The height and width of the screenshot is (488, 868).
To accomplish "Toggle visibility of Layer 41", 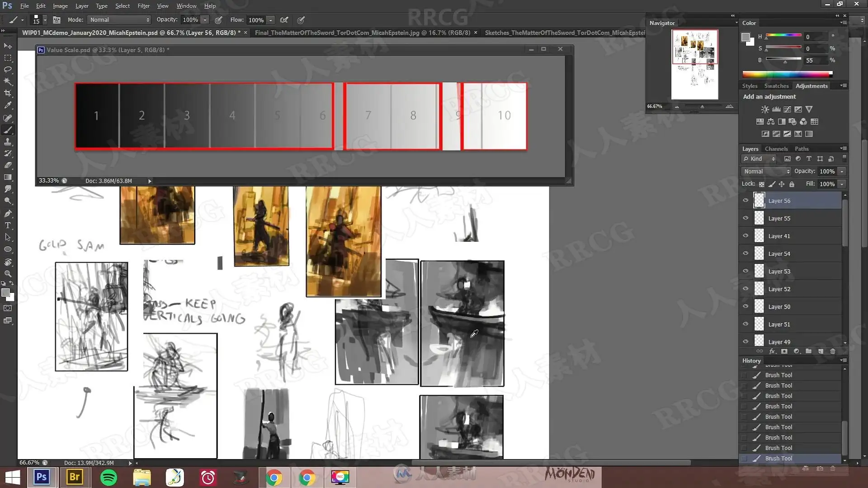I will (745, 235).
